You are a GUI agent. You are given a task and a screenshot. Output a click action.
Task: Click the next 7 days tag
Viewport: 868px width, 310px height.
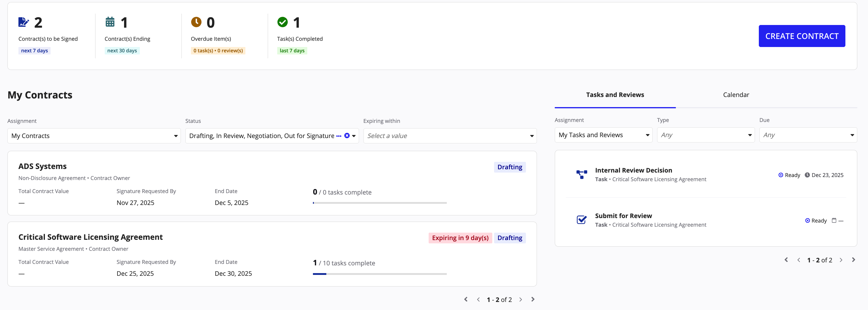[x=35, y=51]
